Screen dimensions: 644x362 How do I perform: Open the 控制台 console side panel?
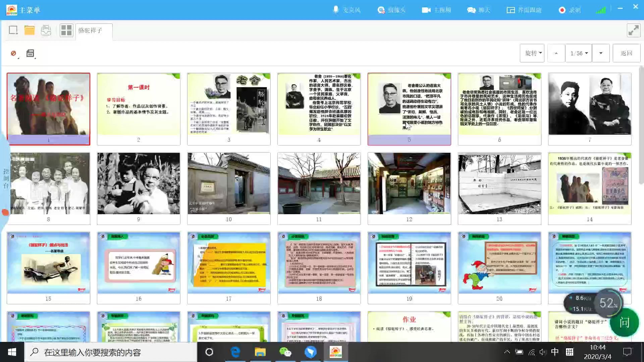click(x=6, y=178)
